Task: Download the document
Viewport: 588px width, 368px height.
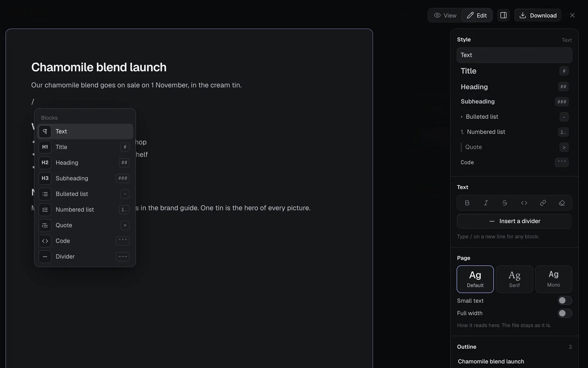Action: click(x=538, y=15)
